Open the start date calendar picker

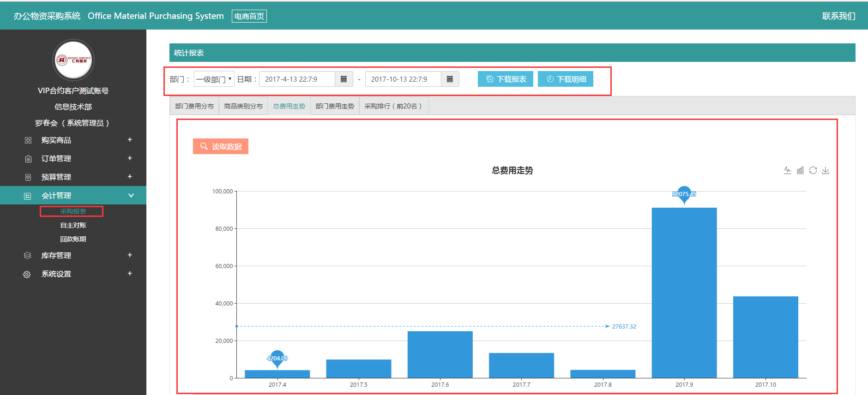click(x=344, y=79)
